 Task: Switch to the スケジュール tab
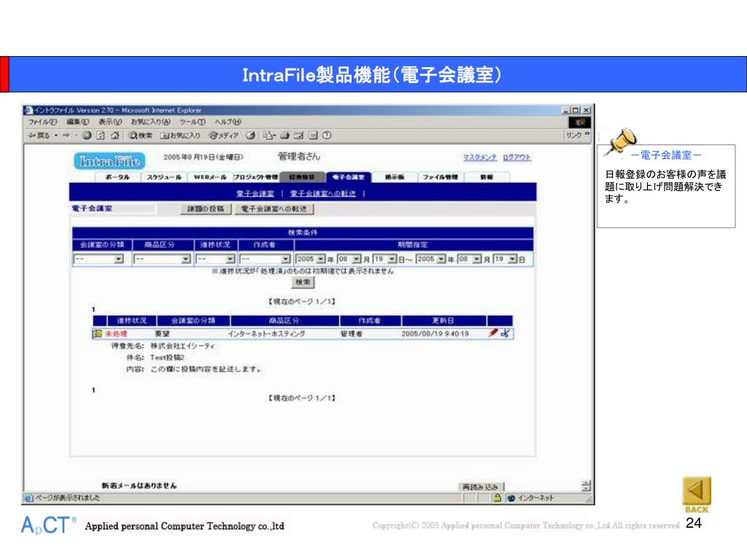tap(164, 177)
